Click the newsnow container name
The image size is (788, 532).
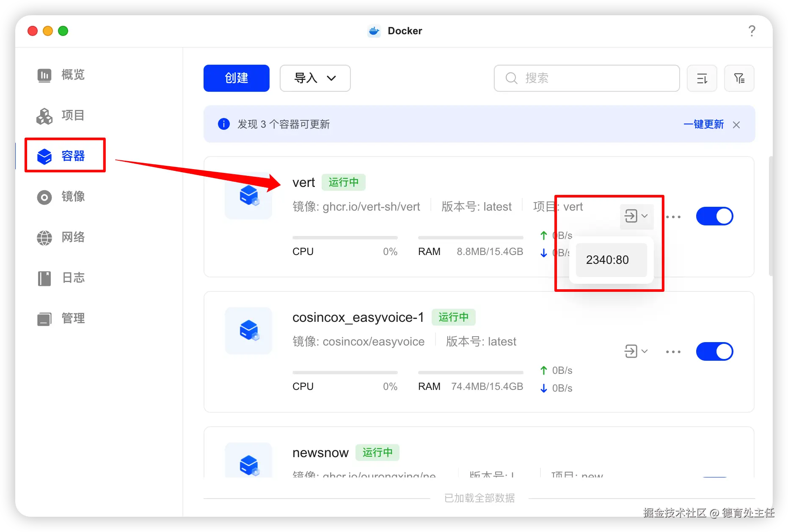coord(320,453)
